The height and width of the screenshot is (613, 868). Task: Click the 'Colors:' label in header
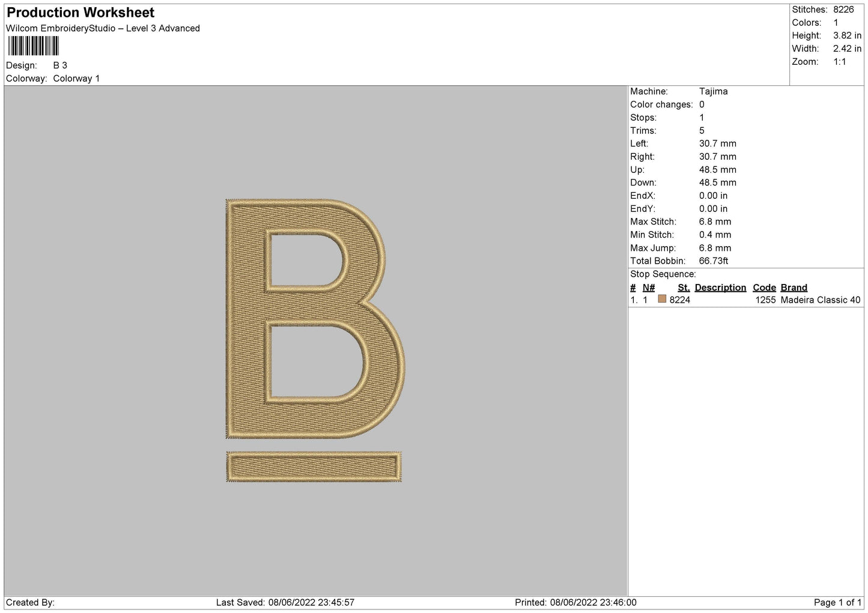point(806,23)
